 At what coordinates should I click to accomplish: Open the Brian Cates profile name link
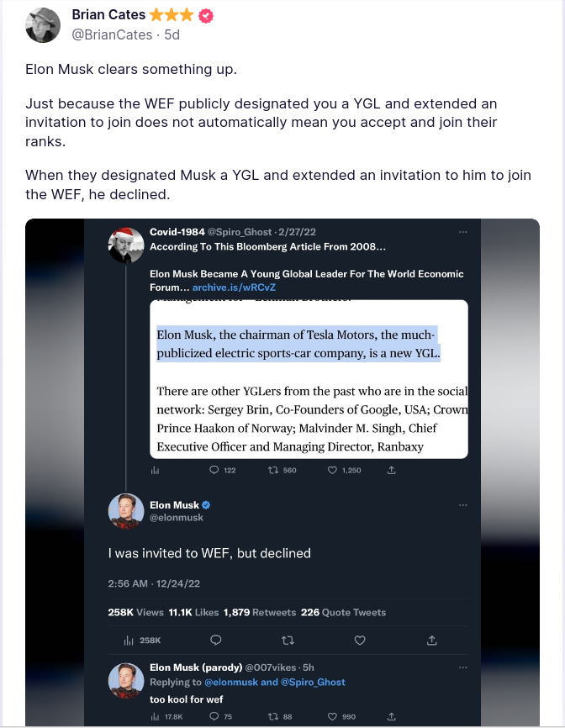point(109,15)
